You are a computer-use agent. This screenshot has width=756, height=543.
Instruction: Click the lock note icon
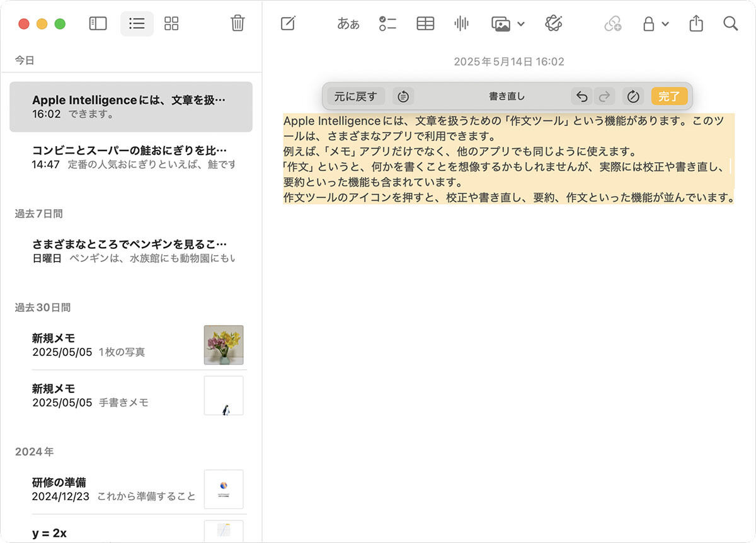648,24
